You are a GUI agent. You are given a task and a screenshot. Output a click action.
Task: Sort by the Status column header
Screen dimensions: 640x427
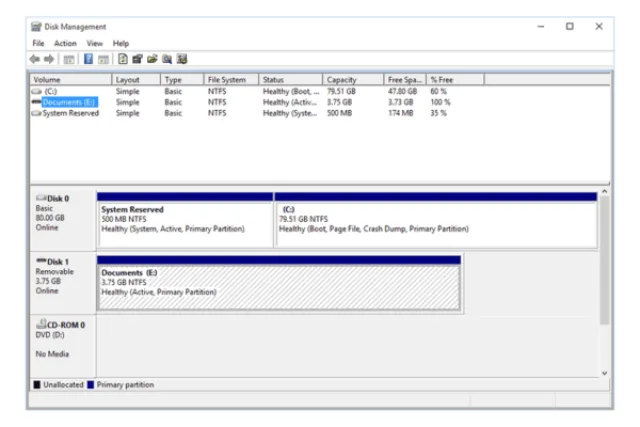pyautogui.click(x=290, y=80)
